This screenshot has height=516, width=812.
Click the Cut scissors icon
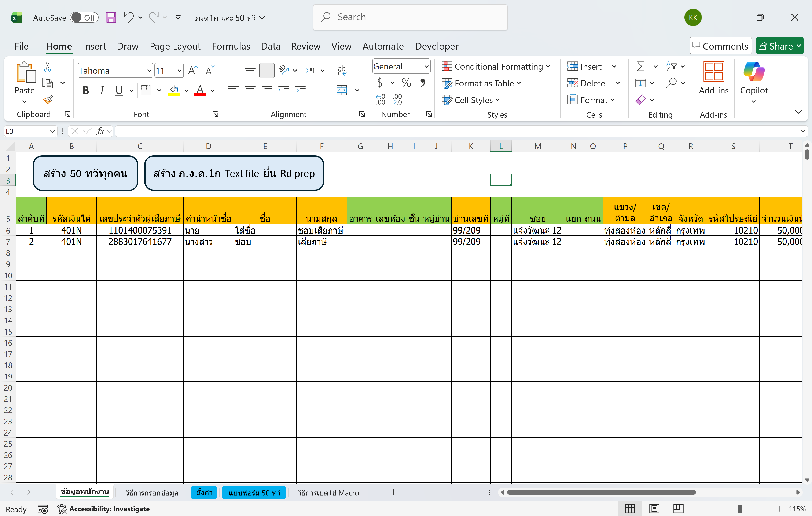(48, 67)
